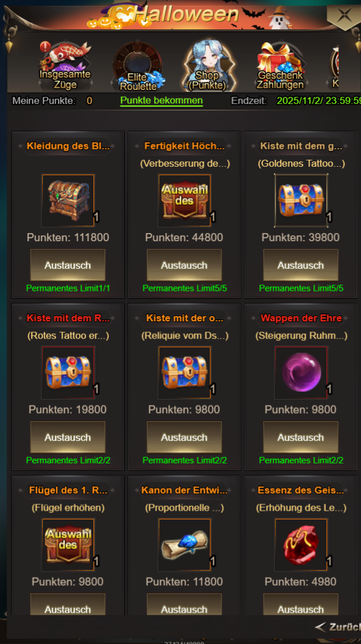Open the Geschenk Zahlungen gift box tab
This screenshot has height=644, width=361.
(x=280, y=66)
